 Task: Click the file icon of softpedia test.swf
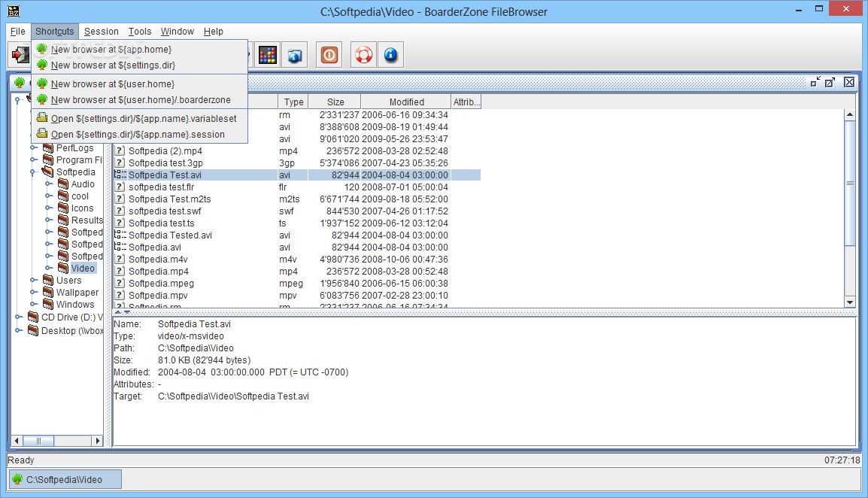[120, 211]
